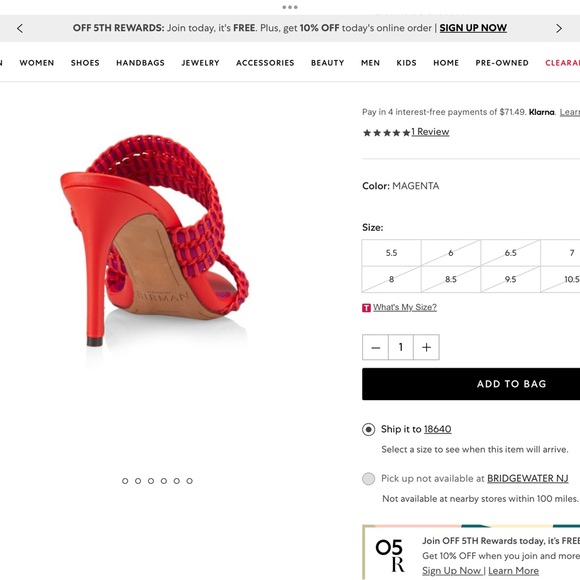Jump to the third product image dot
This screenshot has height=580, width=580.
[151, 481]
